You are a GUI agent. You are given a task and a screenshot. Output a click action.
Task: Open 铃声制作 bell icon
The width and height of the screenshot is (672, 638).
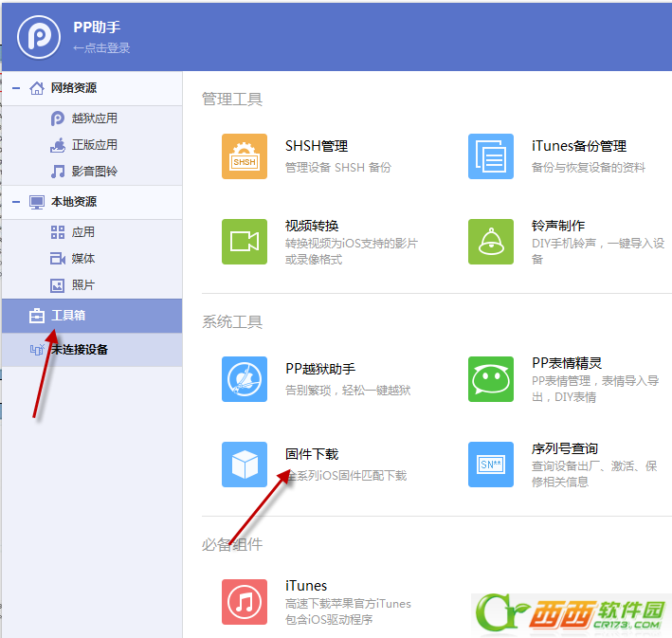(x=491, y=242)
